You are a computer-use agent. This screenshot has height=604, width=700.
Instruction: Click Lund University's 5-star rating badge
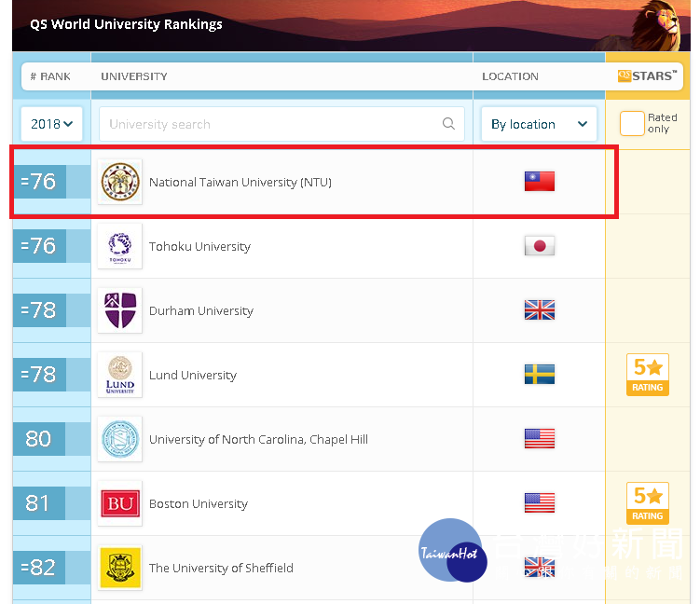click(647, 375)
